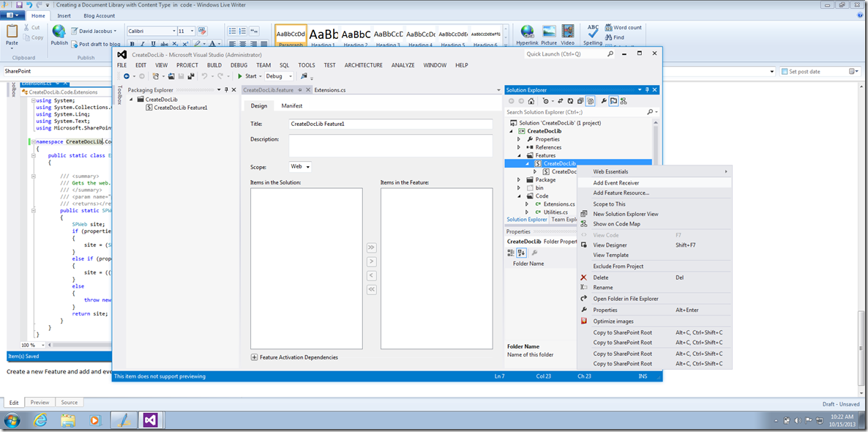Open the Calibri font dropdown in Live Writer
The width and height of the screenshot is (868, 432).
tap(173, 31)
